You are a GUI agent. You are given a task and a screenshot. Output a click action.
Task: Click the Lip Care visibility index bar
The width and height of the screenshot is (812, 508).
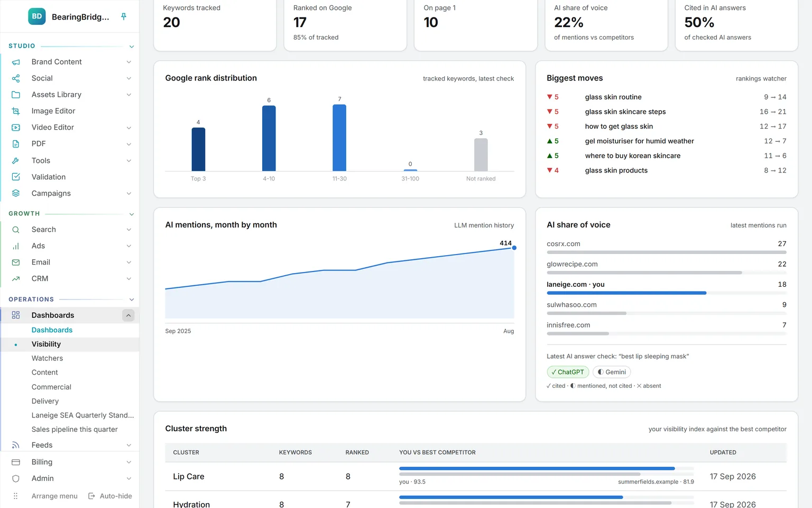(x=537, y=468)
